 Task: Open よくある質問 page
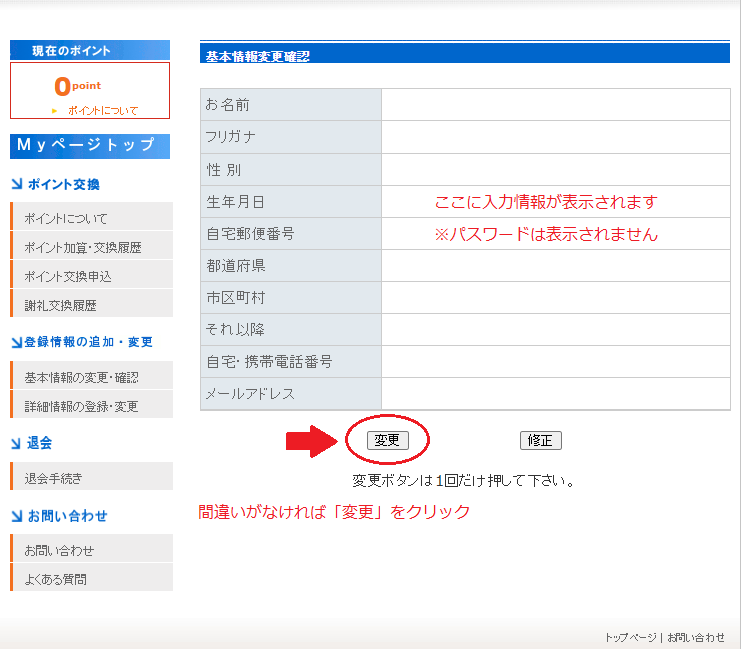click(x=92, y=579)
